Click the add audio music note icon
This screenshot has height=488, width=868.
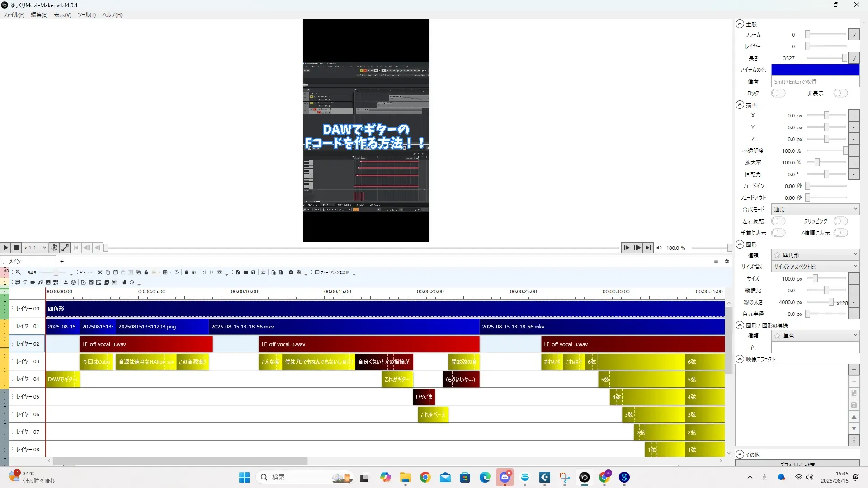40,282
